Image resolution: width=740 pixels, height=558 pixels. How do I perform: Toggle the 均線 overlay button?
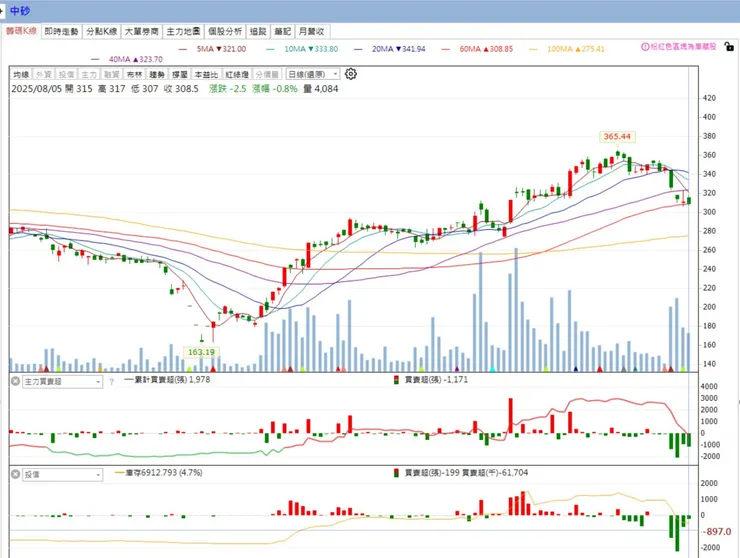coord(21,75)
